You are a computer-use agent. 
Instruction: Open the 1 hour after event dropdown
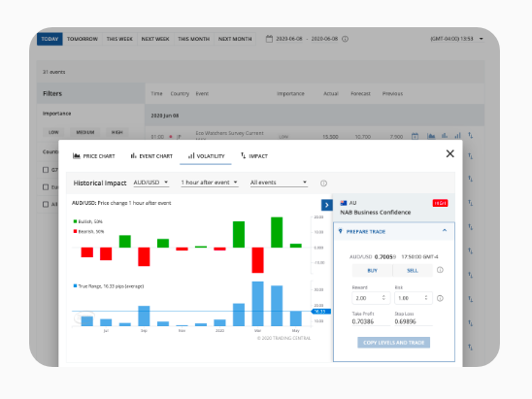[210, 183]
